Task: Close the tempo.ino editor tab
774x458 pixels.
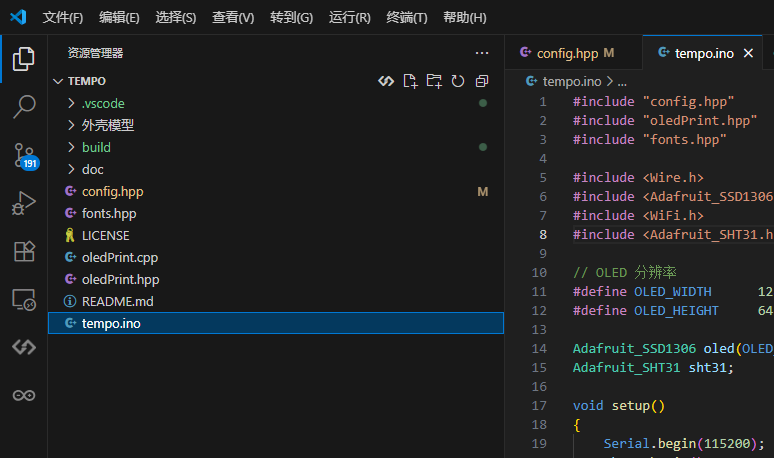Action: click(x=747, y=53)
